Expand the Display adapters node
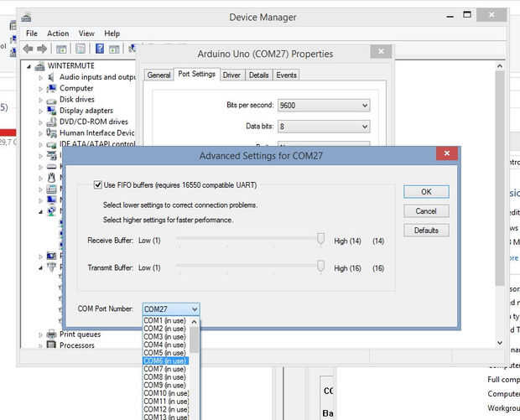This screenshot has height=420, width=520. pos(40,111)
